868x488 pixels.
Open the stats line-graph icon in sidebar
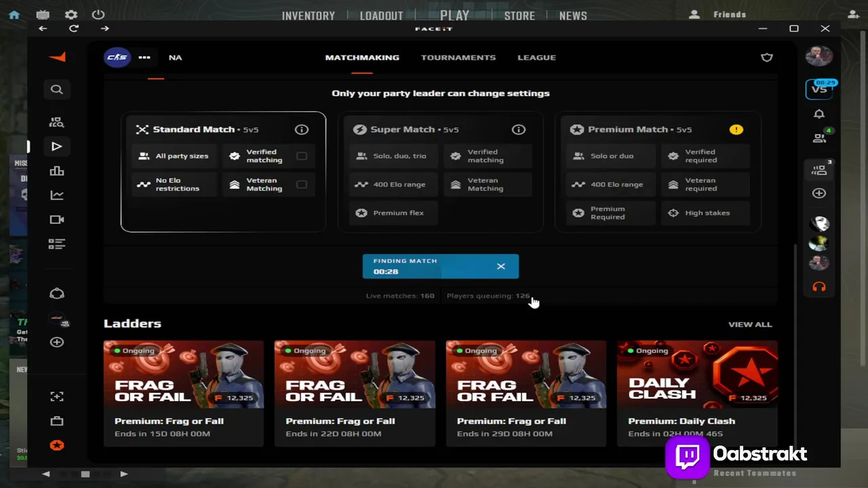(57, 195)
